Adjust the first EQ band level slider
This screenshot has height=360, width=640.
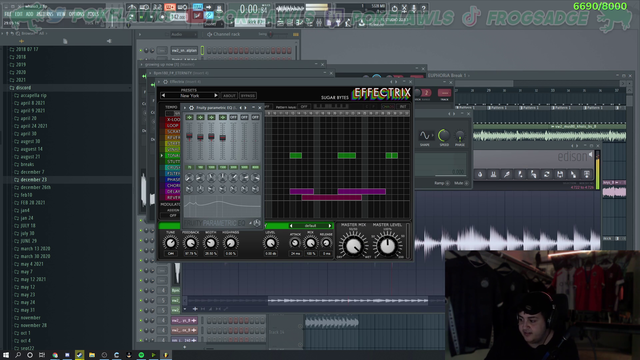click(x=189, y=136)
